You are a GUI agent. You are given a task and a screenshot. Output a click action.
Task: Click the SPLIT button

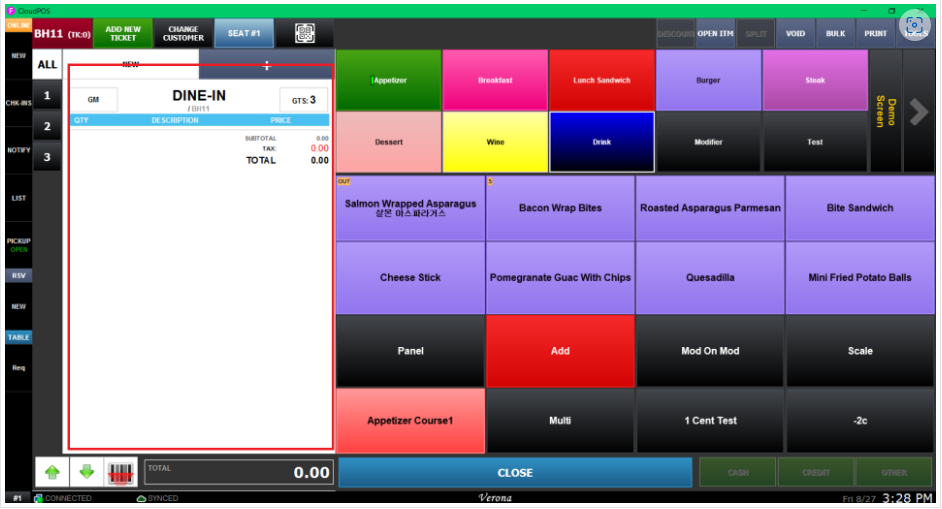coord(756,34)
